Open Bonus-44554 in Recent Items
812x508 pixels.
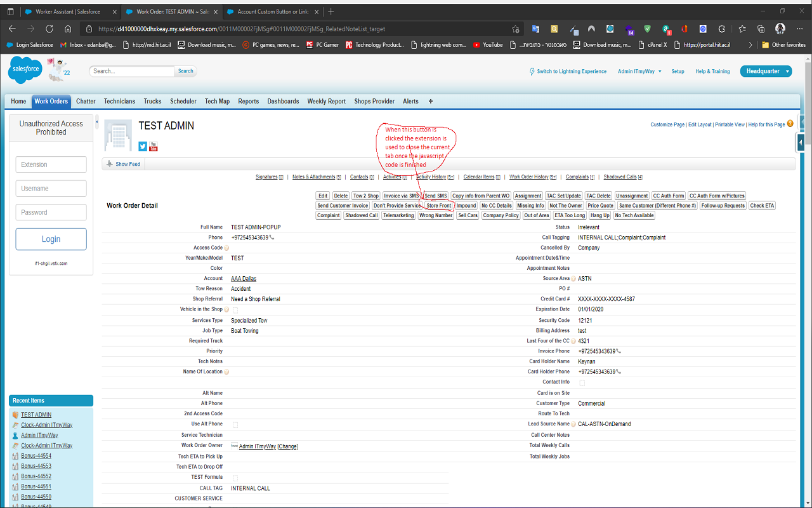coord(36,456)
